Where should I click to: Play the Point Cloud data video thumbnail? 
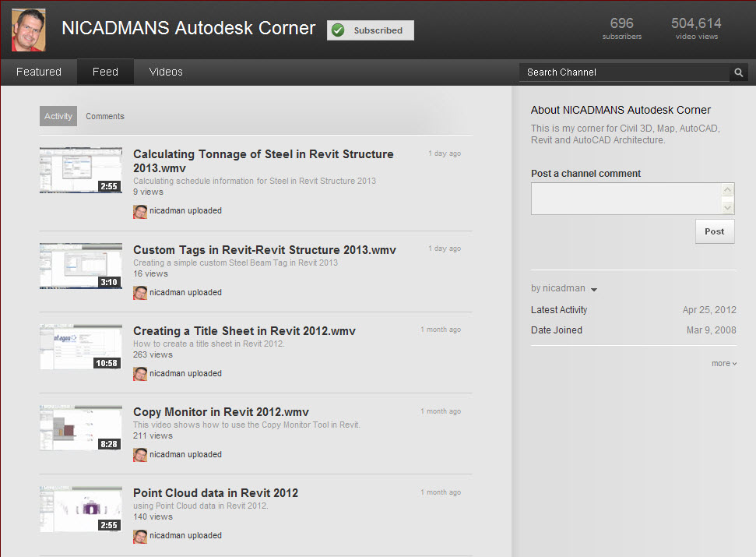click(x=80, y=509)
